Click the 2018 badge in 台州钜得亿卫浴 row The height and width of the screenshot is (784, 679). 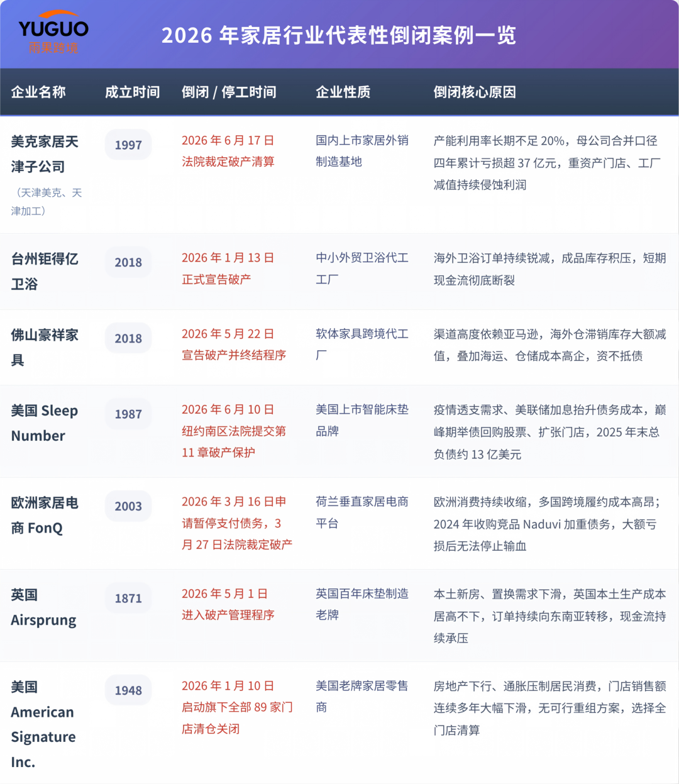click(128, 262)
